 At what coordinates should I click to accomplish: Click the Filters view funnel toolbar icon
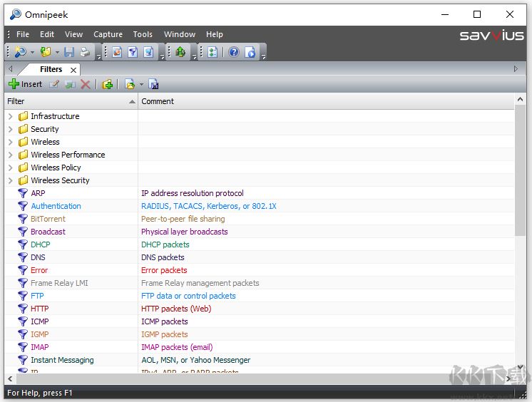tap(133, 52)
